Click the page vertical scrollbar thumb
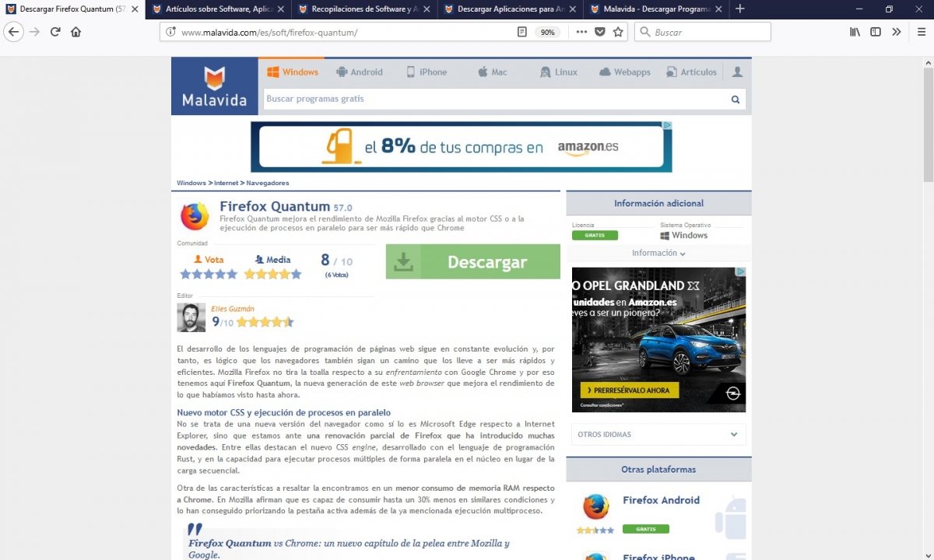934x560 pixels. [x=928, y=124]
